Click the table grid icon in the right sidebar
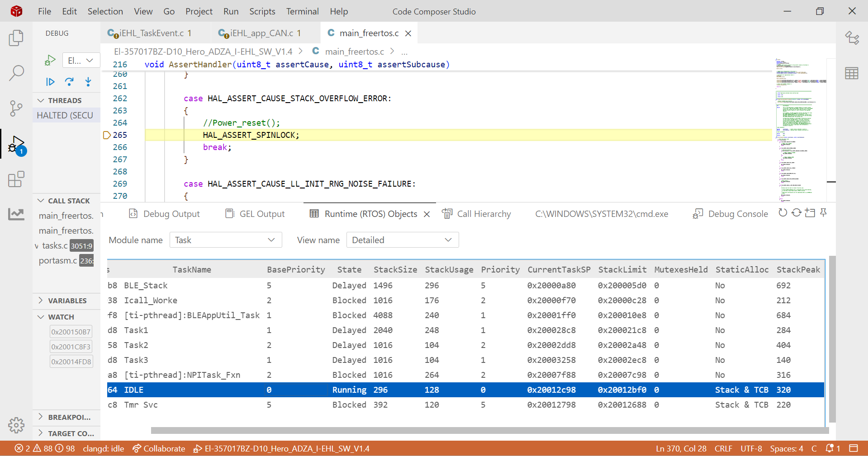The image size is (868, 456). click(852, 73)
